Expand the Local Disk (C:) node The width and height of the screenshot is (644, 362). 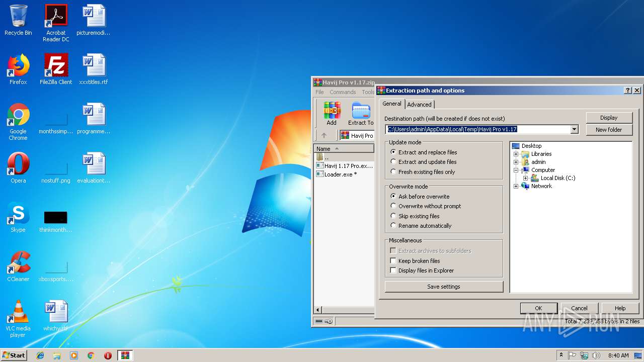pos(525,178)
